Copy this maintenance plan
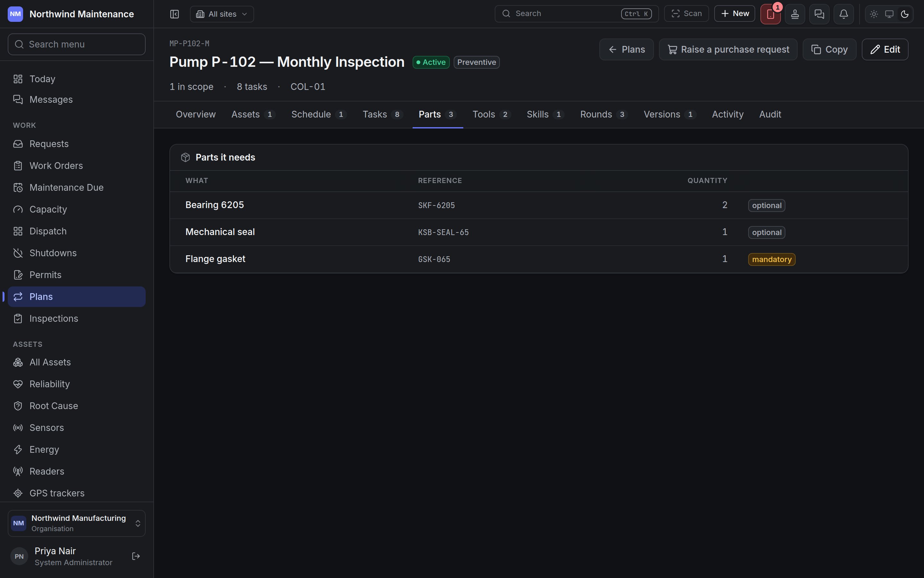Screen dimensions: 924x578 (829, 49)
